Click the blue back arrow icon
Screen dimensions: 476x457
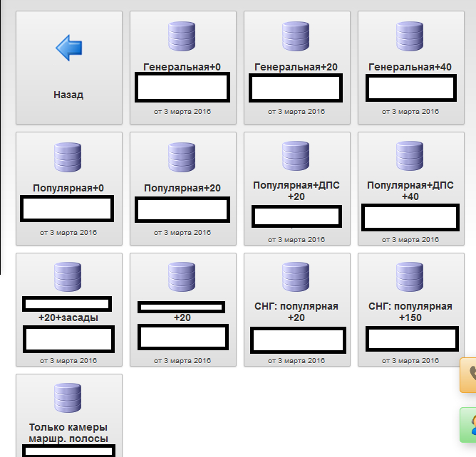69,48
